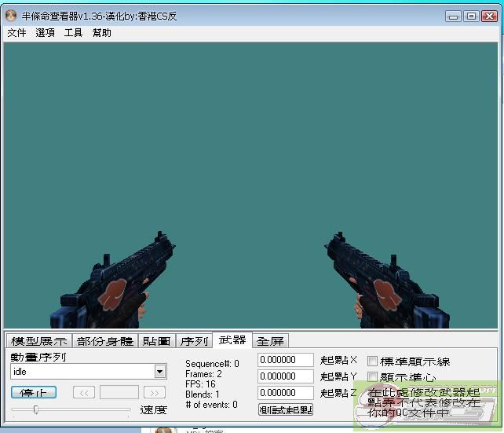Go to the 序列 tab
The height and width of the screenshot is (433, 504).
(x=194, y=341)
